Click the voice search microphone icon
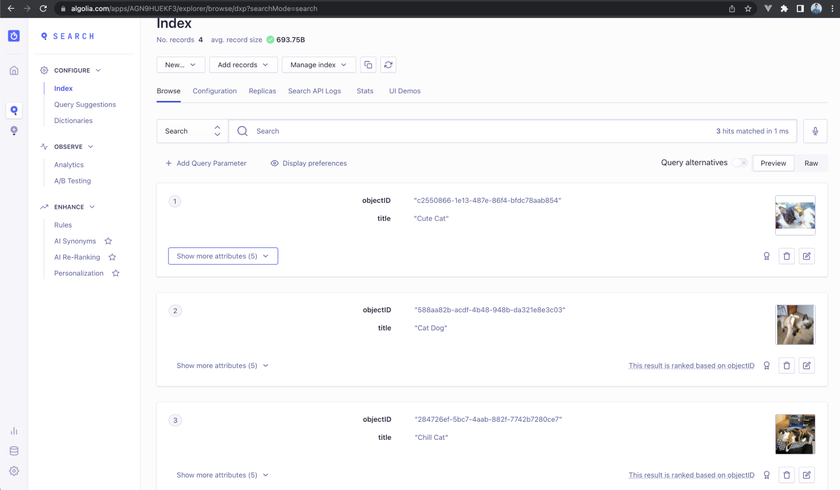The width and height of the screenshot is (840, 490). click(x=815, y=131)
